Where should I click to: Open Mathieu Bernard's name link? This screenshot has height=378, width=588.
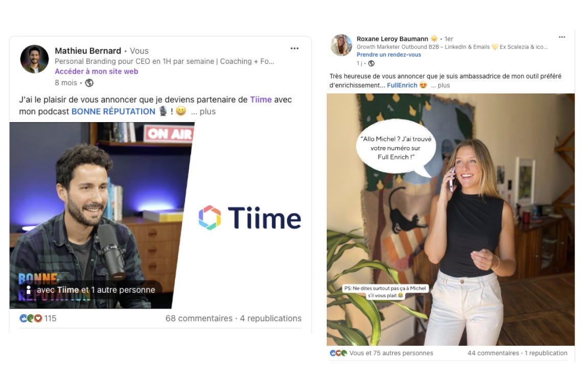(88, 51)
